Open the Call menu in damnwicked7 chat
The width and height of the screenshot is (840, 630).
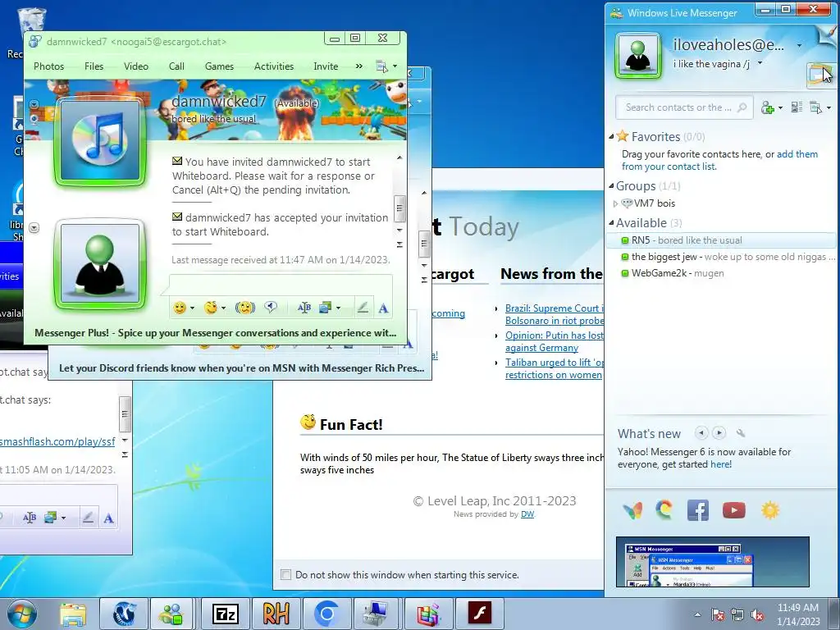click(x=176, y=66)
